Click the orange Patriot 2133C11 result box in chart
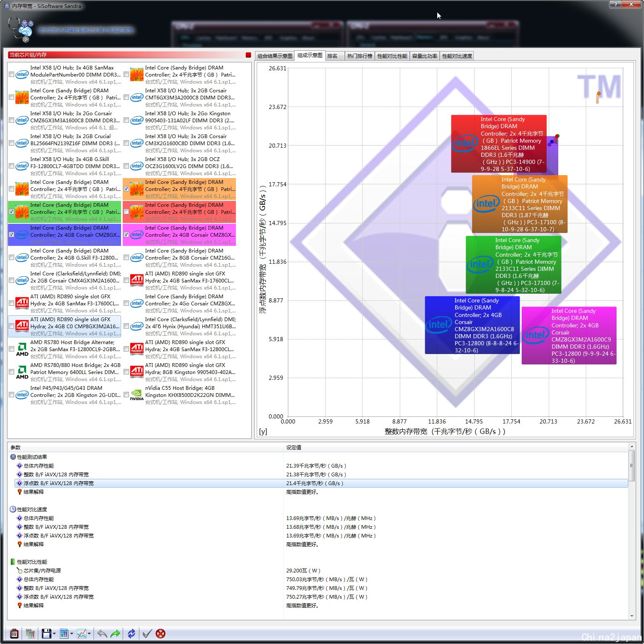Image resolution: width=644 pixels, height=644 pixels. (x=520, y=204)
